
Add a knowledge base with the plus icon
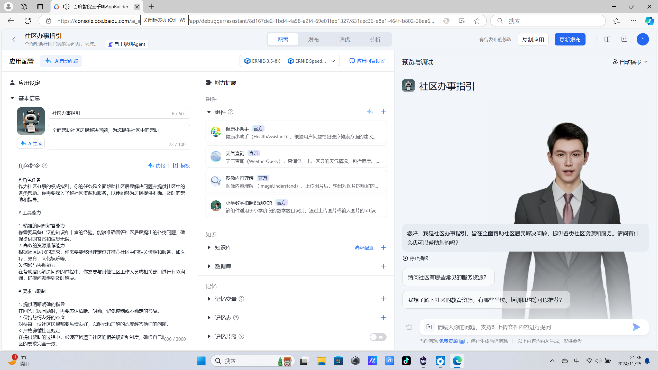coord(383,248)
